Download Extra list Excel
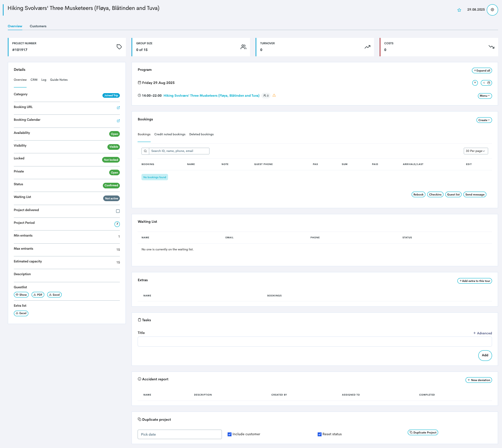Screen dimensions: 502x448 tap(21, 313)
